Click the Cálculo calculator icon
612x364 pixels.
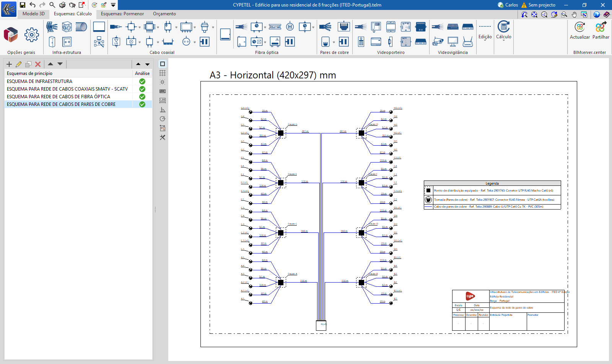coord(503,27)
